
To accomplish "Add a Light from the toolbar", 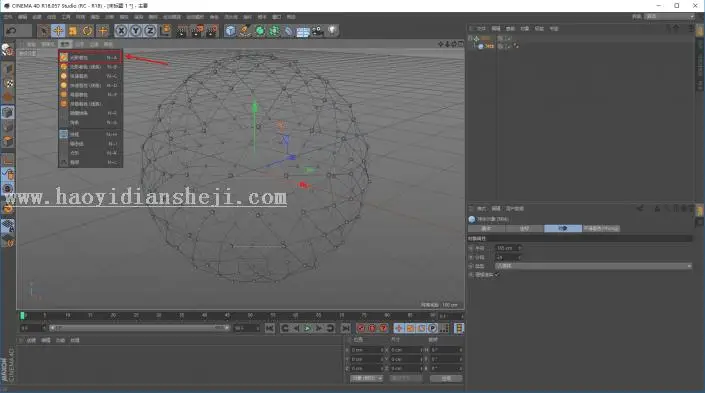I will (332, 31).
